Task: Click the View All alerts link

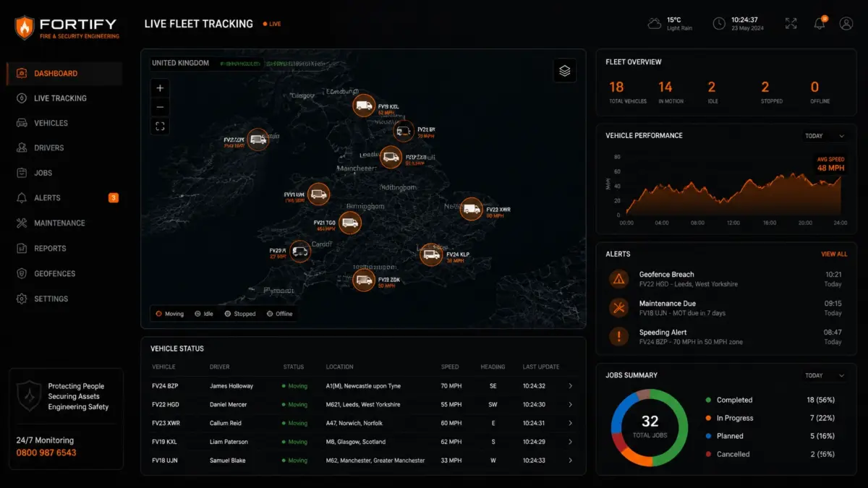Action: (x=834, y=254)
